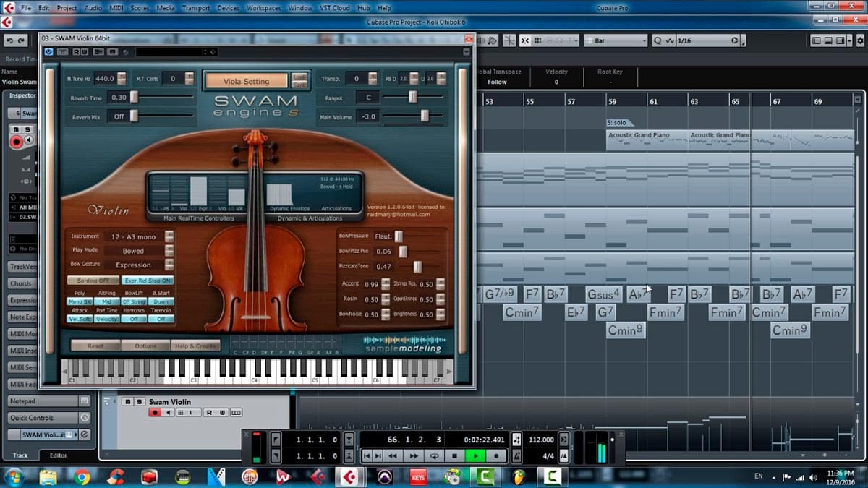Screen dimensions: 868x488
Task: Click the plugin Read automation R button
Action: [x=76, y=51]
